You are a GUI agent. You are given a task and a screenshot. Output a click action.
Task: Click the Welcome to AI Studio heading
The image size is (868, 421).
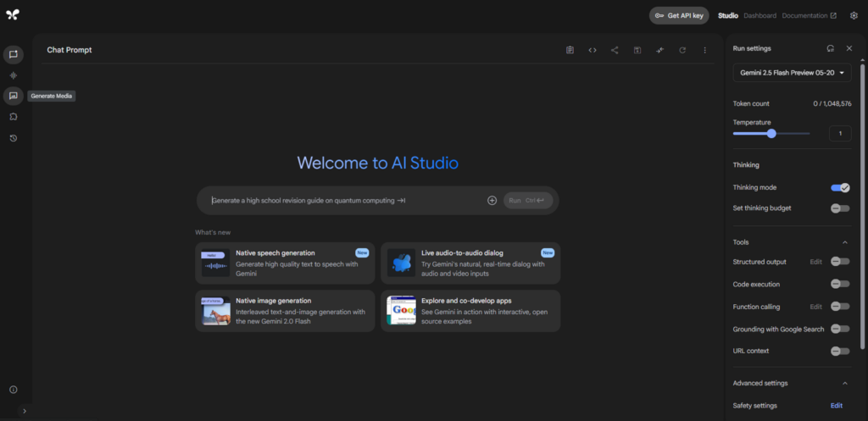377,163
